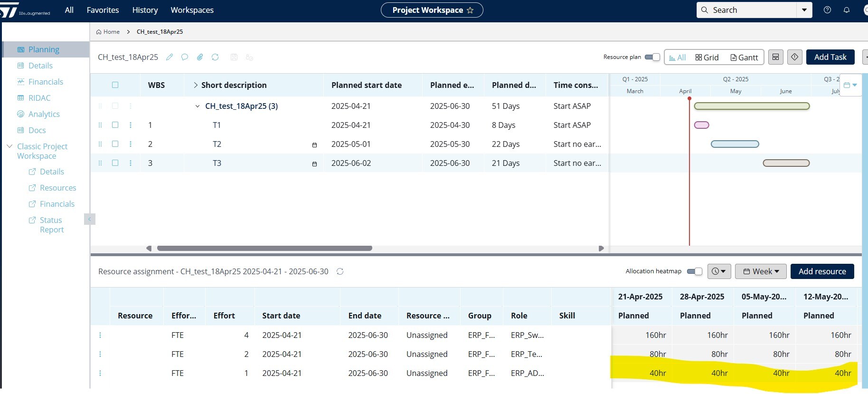868x394 pixels.
Task: Open the clock time-unit dropdown
Action: pyautogui.click(x=719, y=271)
